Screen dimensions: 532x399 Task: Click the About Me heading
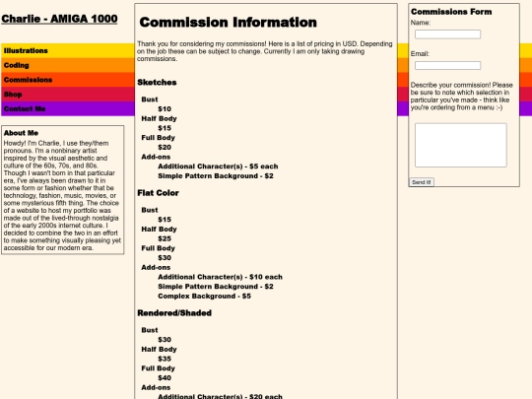coord(21,133)
